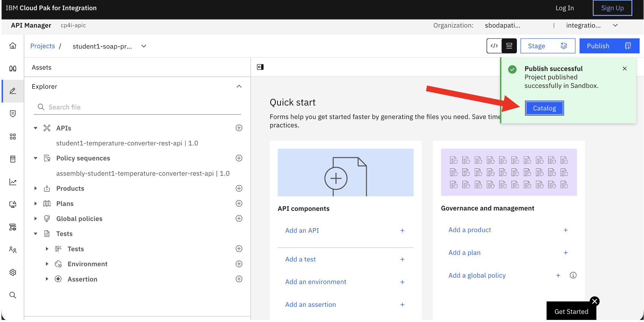Open the search magnifier icon in sidebar
Screen dimensions: 644x322
pyautogui.click(x=13, y=295)
